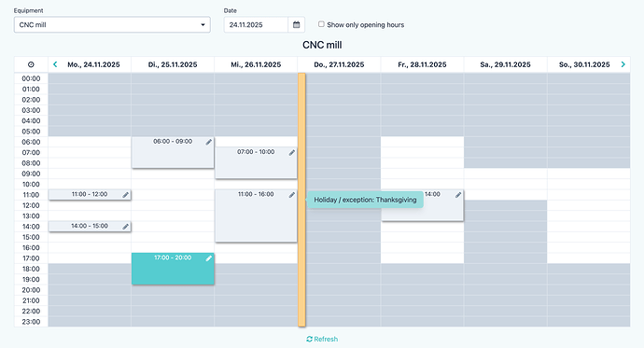Click the clock icon above time column
The width and height of the screenshot is (644, 348).
(31, 64)
